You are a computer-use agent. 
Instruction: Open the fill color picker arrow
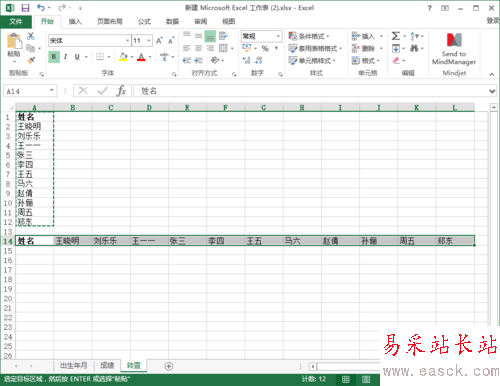[132, 57]
